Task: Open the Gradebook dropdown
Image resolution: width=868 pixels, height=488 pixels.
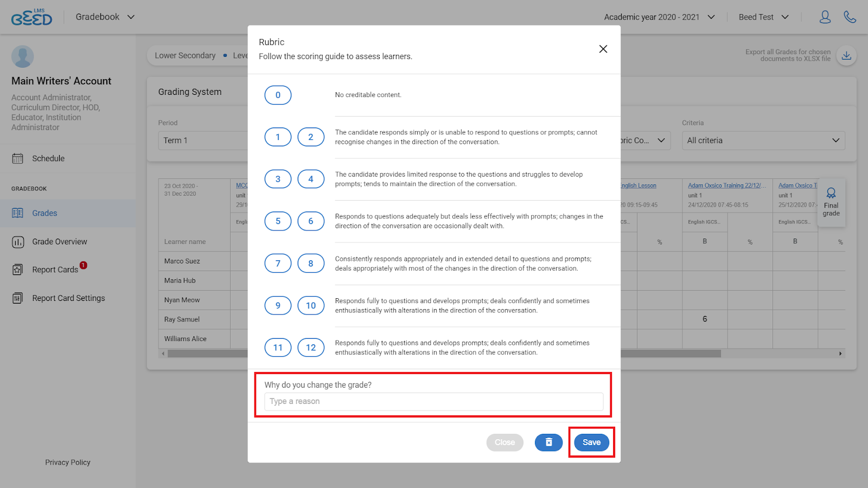Action: pyautogui.click(x=105, y=17)
